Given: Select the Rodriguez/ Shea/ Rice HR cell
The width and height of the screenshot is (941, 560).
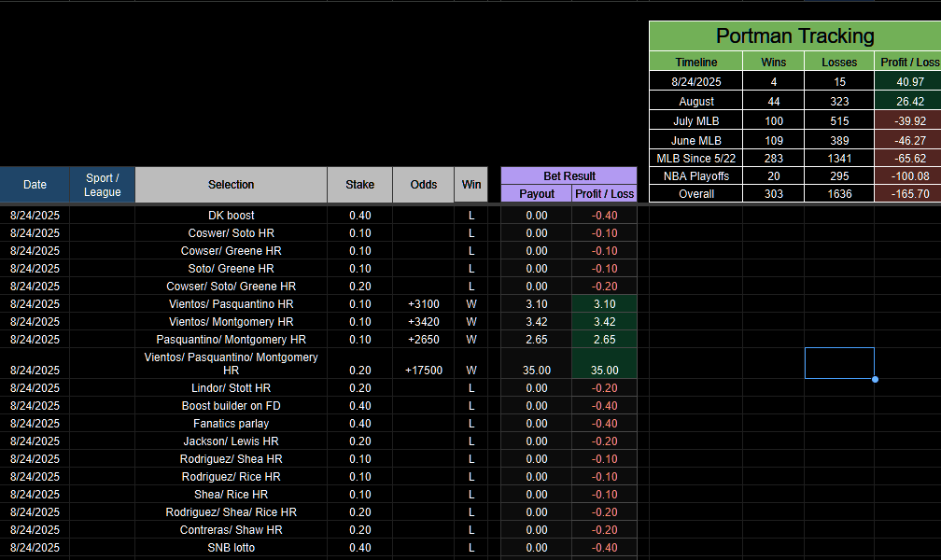Looking at the screenshot, I should point(232,512).
